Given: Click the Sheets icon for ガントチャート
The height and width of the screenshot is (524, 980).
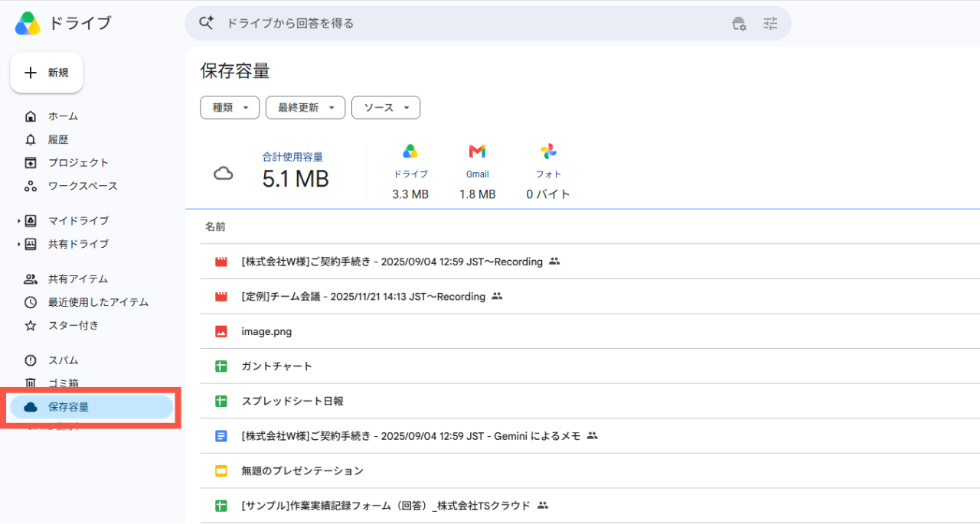Looking at the screenshot, I should [x=221, y=366].
